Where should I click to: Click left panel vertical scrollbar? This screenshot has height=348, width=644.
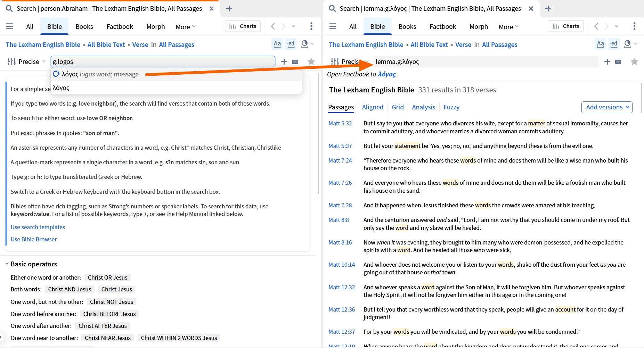[318, 134]
